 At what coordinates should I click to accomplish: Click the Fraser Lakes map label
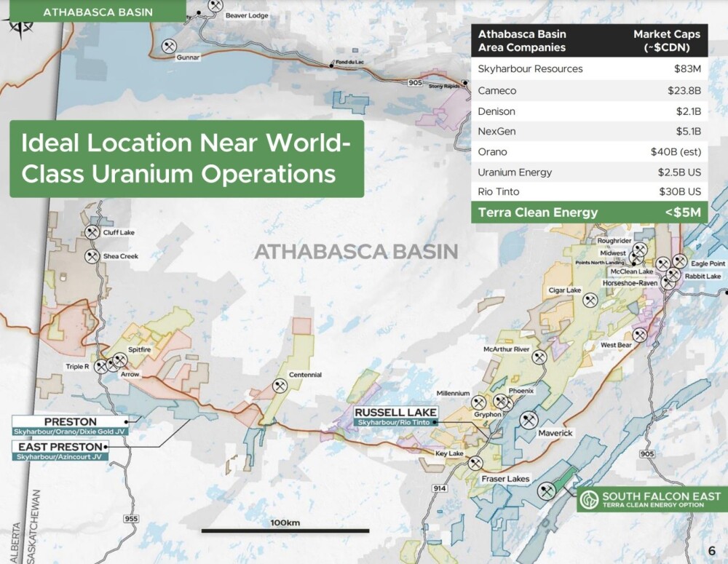[505, 479]
